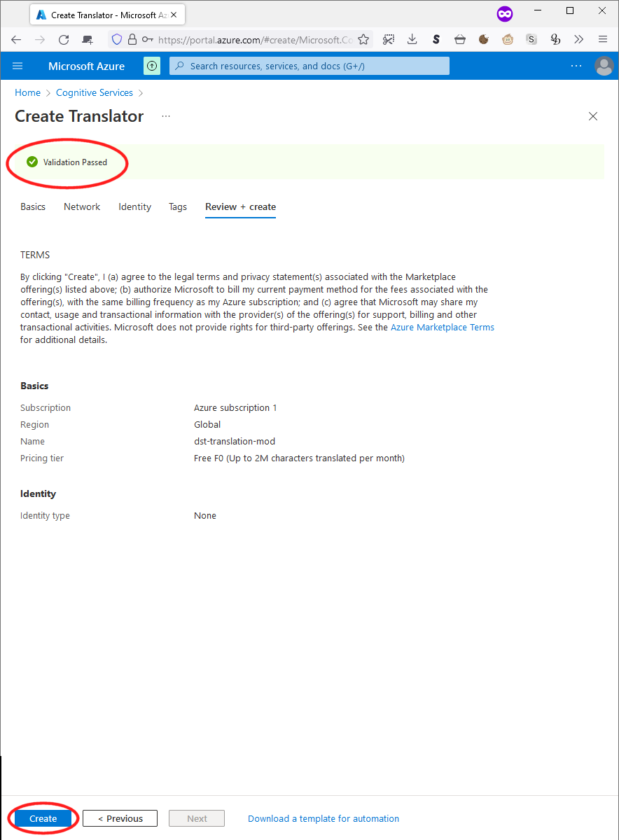Viewport: 619px width, 840px height.
Task: Click the Validation Passed message
Action: click(75, 162)
